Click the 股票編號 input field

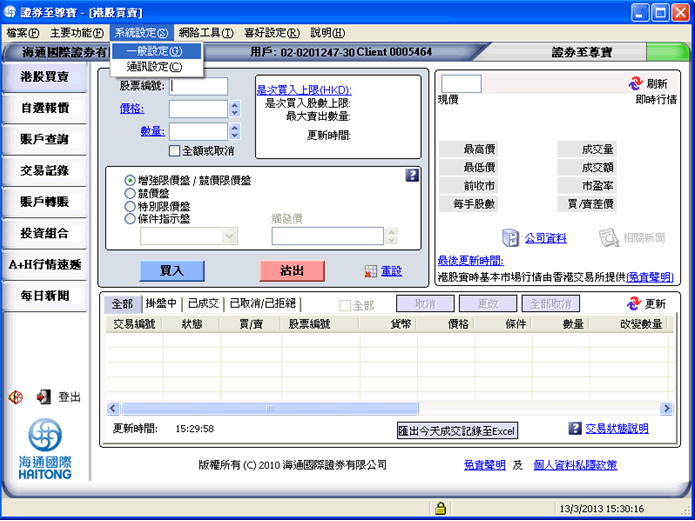[199, 86]
